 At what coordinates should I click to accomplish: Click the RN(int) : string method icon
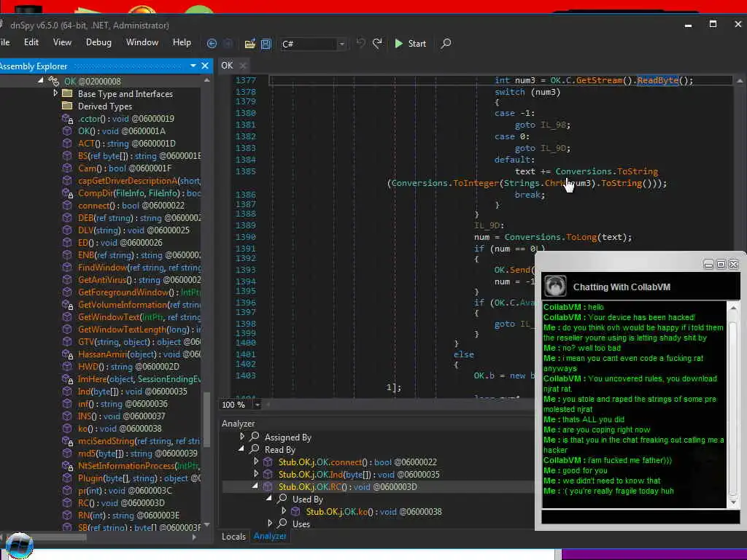(x=67, y=515)
